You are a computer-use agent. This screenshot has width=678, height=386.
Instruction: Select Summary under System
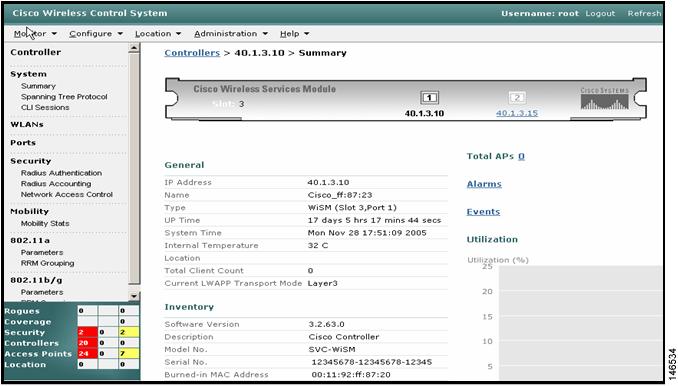[x=38, y=86]
